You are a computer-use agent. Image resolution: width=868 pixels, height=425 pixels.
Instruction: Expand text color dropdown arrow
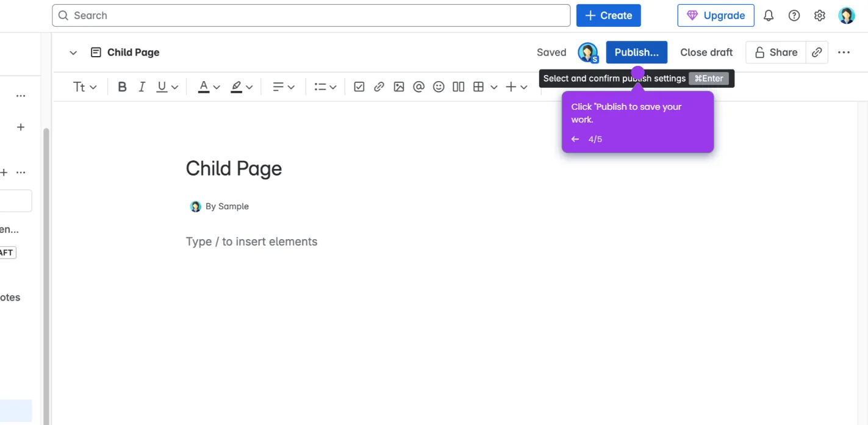[217, 87]
